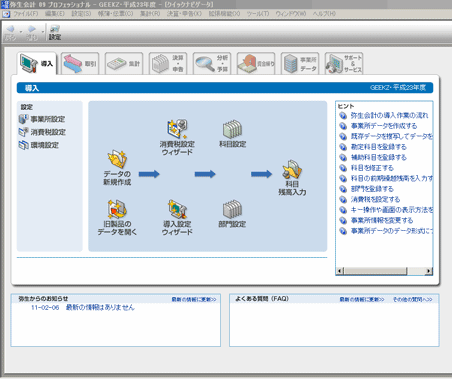The height and width of the screenshot is (379, 452).
Task: Open the ファイル(F) menu
Action: point(26,14)
